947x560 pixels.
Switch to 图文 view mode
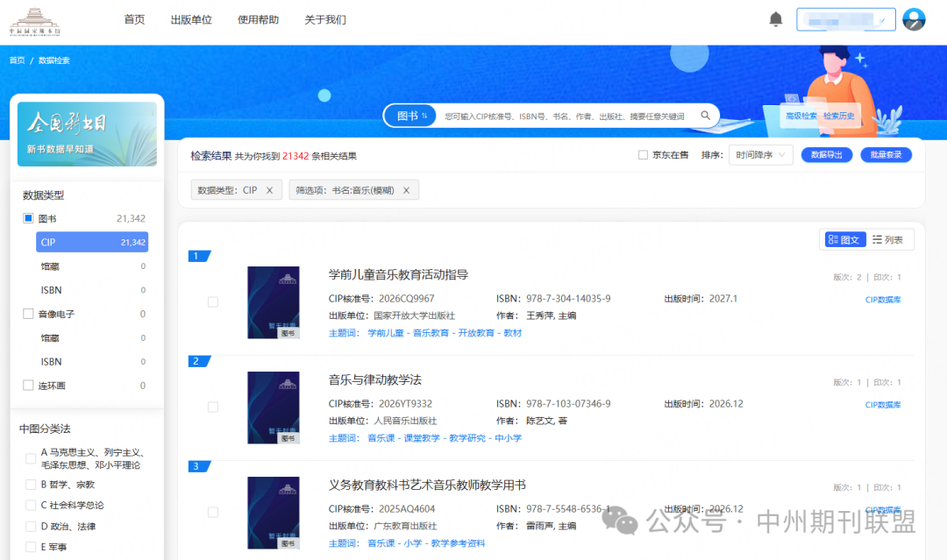tap(845, 239)
